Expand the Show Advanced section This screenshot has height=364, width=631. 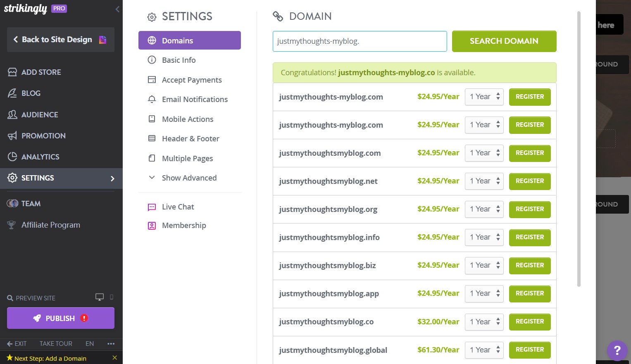[x=189, y=178]
